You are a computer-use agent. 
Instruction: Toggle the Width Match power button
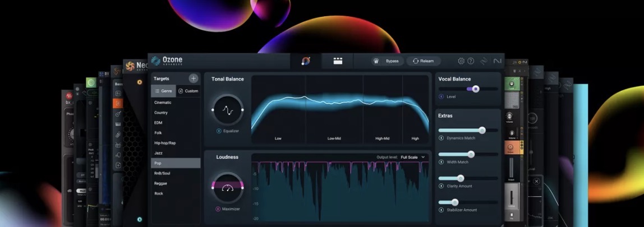coord(441,162)
